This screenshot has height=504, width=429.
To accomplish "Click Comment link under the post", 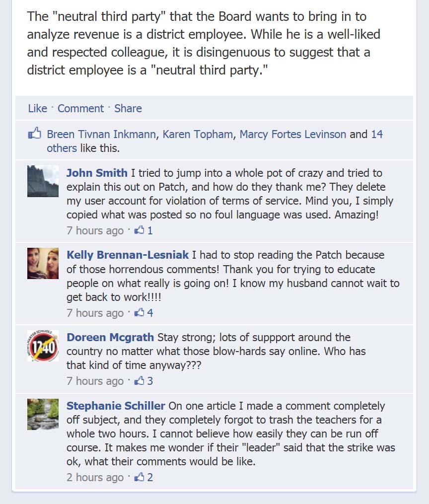I will coord(80,108).
